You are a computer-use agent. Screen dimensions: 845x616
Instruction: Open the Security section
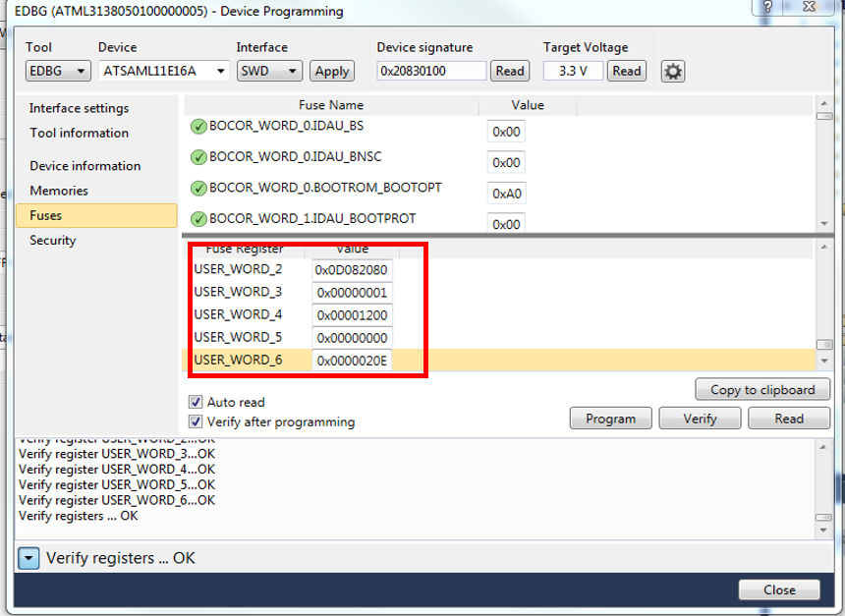point(53,240)
